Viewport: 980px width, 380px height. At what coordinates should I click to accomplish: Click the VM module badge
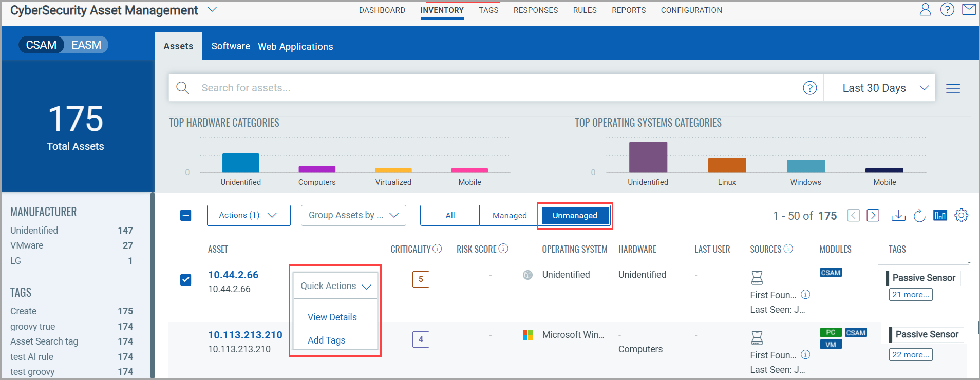pos(831,345)
